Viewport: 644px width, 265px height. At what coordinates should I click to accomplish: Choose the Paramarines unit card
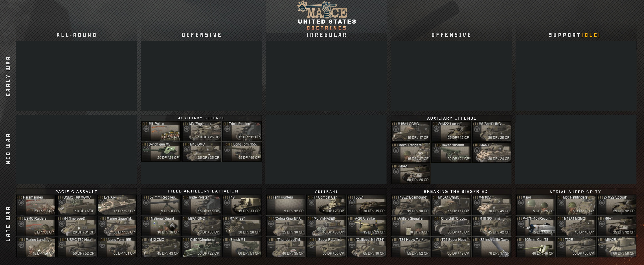click(x=36, y=204)
